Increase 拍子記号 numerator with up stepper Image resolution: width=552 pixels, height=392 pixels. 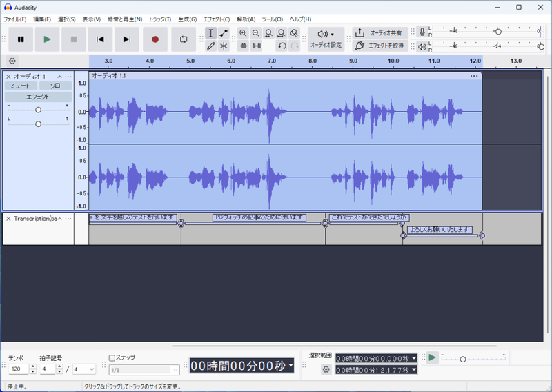pos(59,366)
